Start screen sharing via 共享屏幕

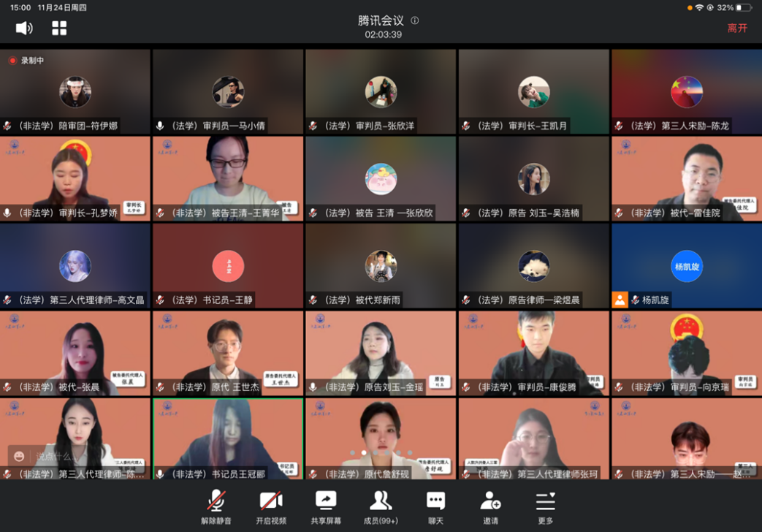[x=326, y=507]
